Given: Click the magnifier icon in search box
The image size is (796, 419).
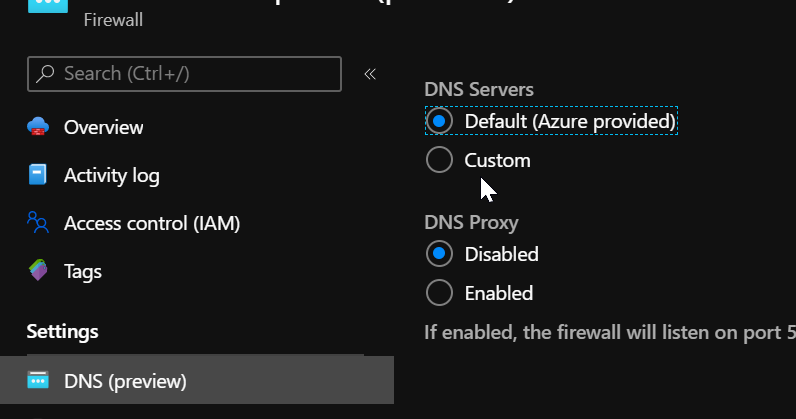Looking at the screenshot, I should (46, 74).
